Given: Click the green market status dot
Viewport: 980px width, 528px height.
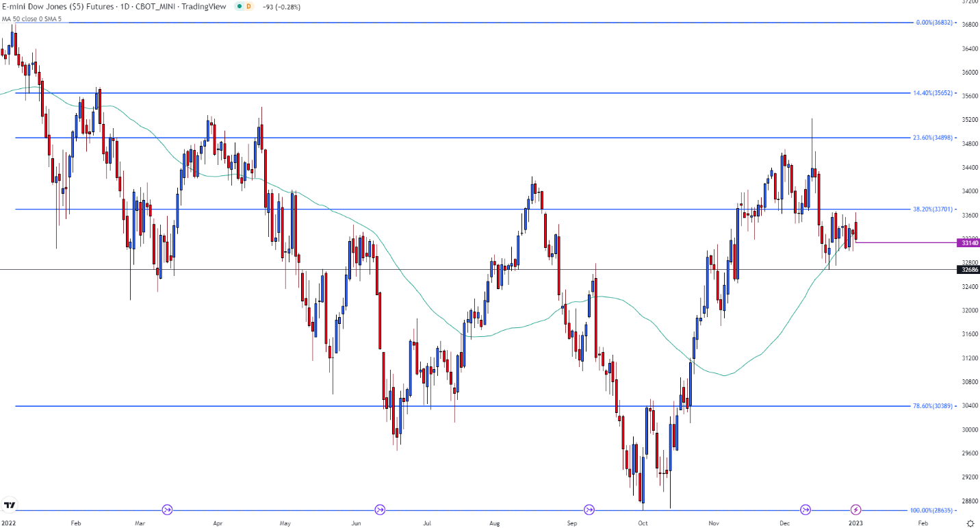Looking at the screenshot, I should (238, 6).
